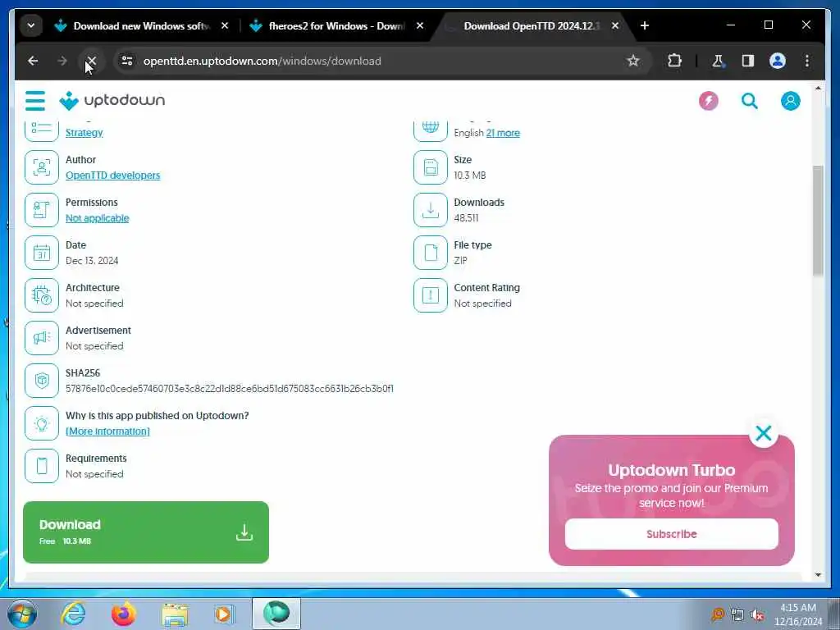The height and width of the screenshot is (630, 840).
Task: Click the Permissions icon
Action: tap(42, 210)
